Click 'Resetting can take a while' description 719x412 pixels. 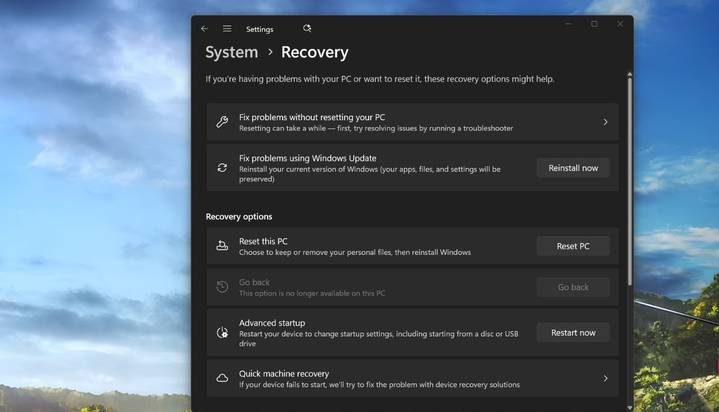(376, 128)
